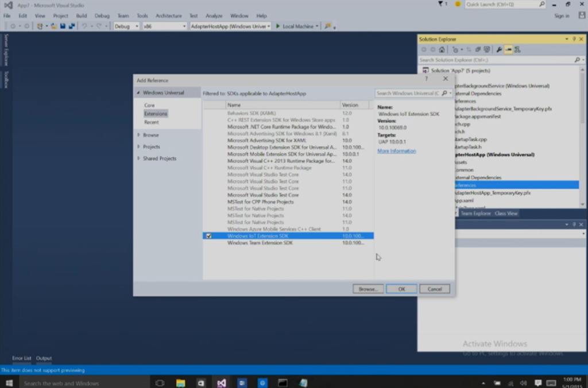Open the x86 platform dropdown
The image size is (588, 388).
click(x=164, y=26)
